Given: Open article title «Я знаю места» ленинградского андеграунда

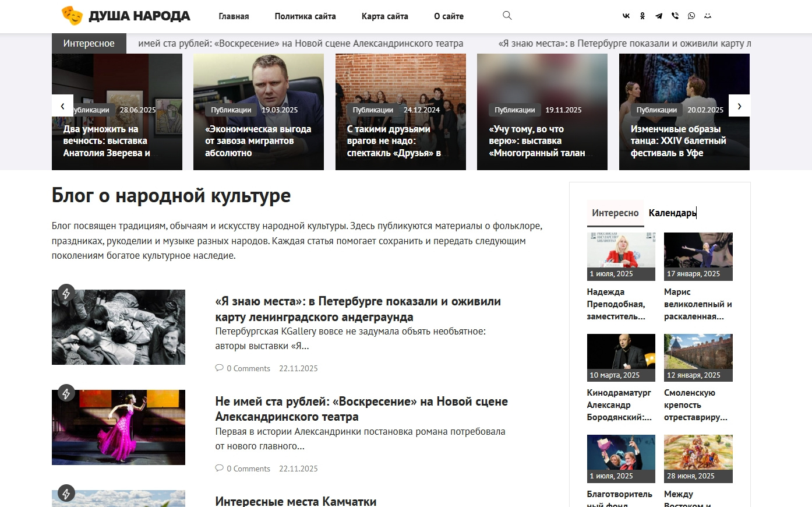Looking at the screenshot, I should tap(358, 309).
